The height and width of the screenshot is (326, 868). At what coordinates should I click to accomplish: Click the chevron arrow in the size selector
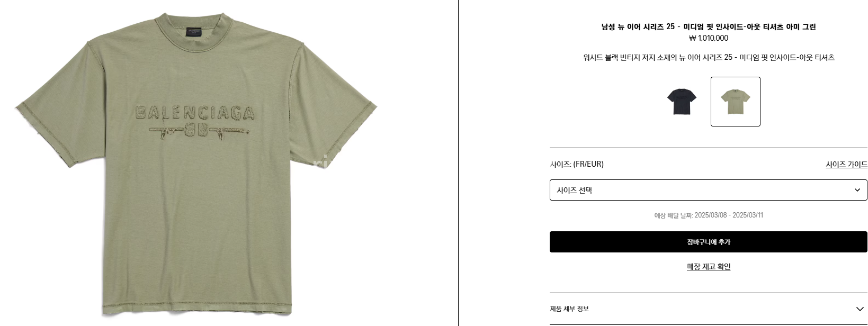(857, 190)
